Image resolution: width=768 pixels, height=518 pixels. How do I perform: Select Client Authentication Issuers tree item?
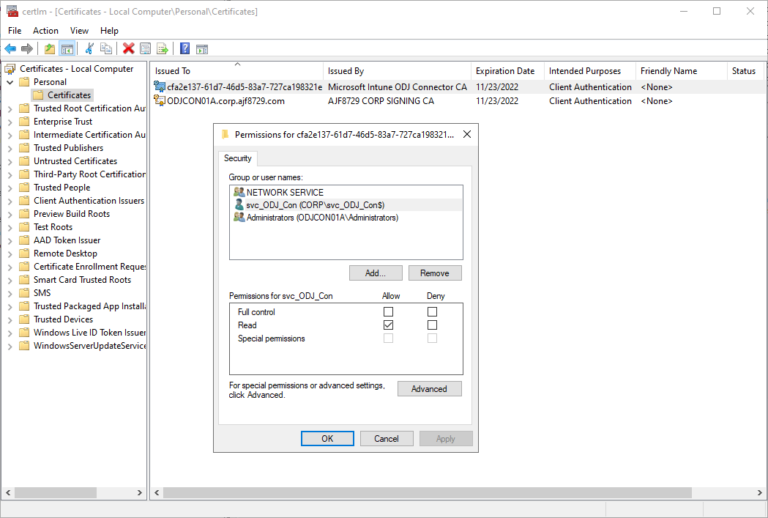pos(89,200)
